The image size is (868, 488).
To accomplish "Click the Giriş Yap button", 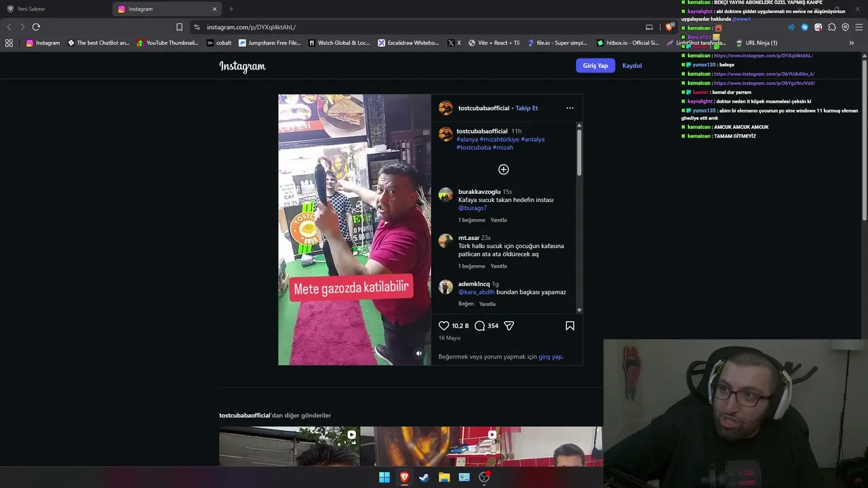I will click(x=595, y=66).
